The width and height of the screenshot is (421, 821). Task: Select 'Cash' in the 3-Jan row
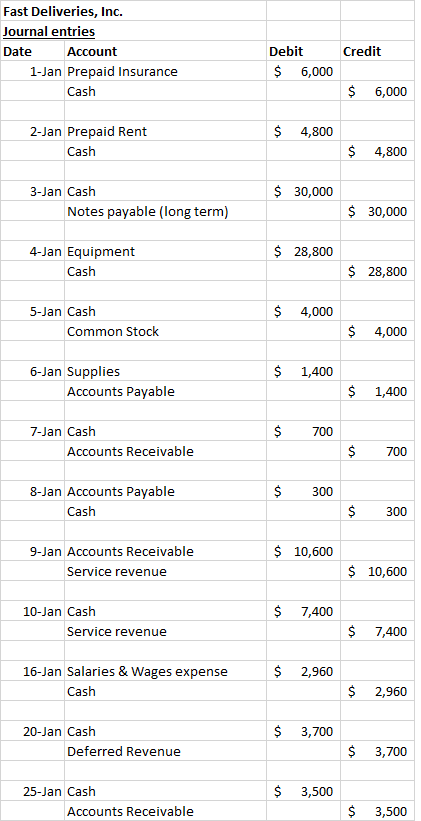[165, 192]
